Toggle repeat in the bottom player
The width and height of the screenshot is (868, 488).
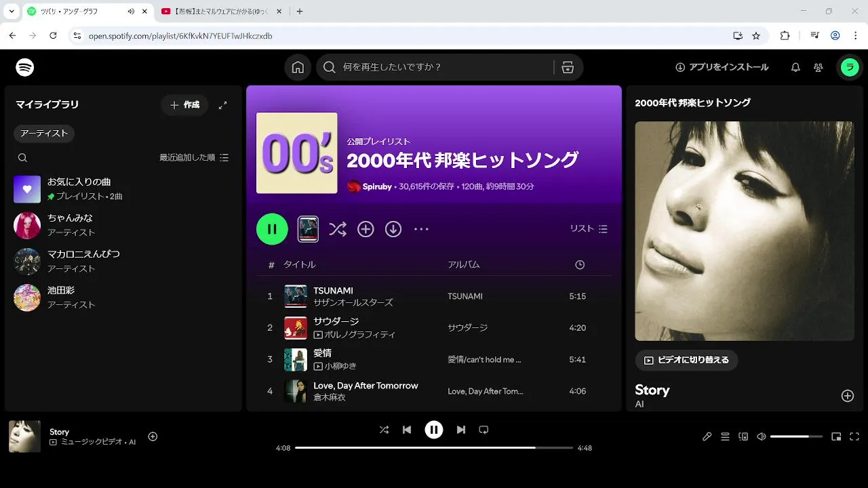coord(484,430)
